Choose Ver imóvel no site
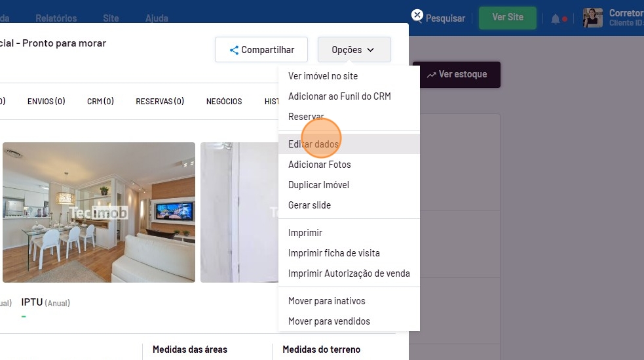This screenshot has height=360, width=644. point(323,76)
